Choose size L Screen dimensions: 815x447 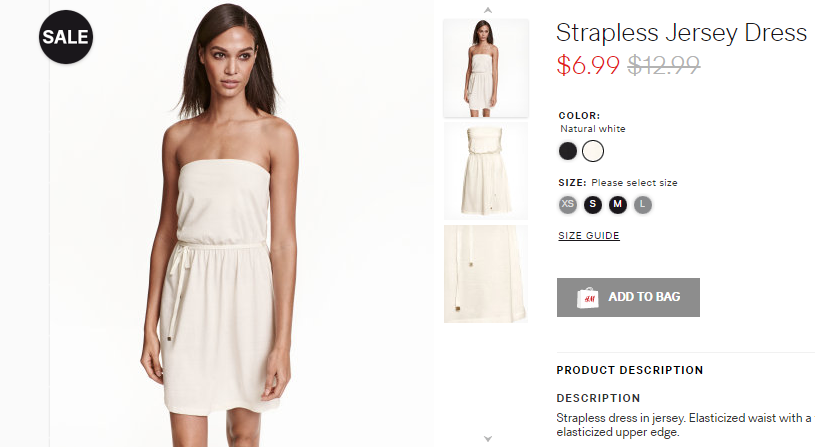[x=642, y=204]
